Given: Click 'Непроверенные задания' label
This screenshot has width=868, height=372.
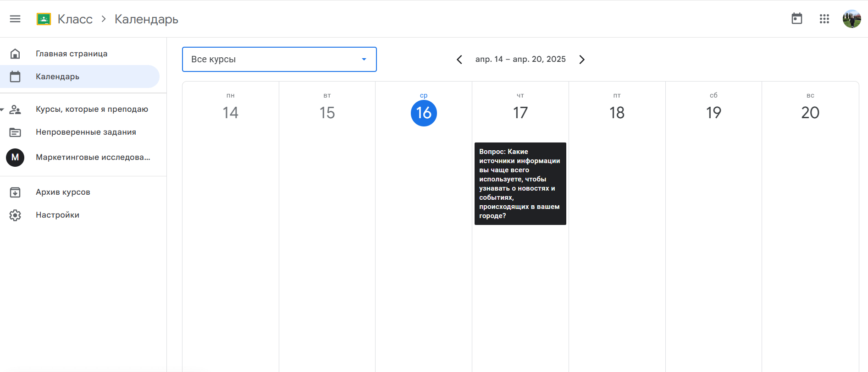Looking at the screenshot, I should point(86,132).
